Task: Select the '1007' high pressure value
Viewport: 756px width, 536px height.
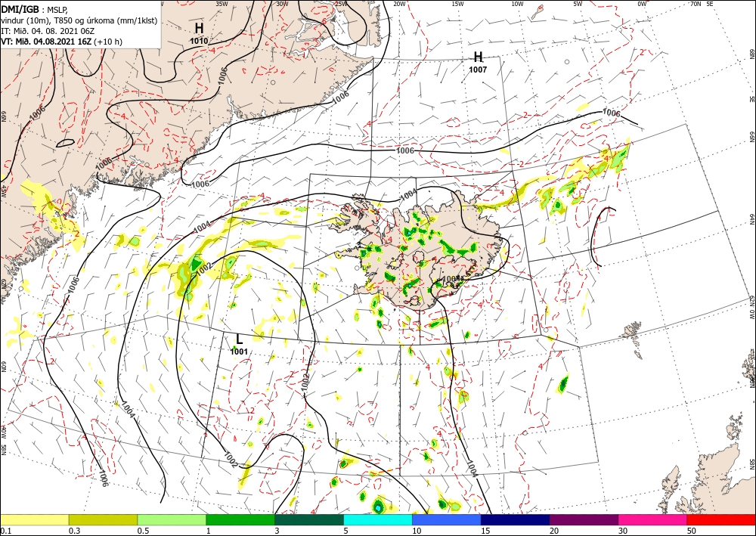Action: tap(478, 70)
